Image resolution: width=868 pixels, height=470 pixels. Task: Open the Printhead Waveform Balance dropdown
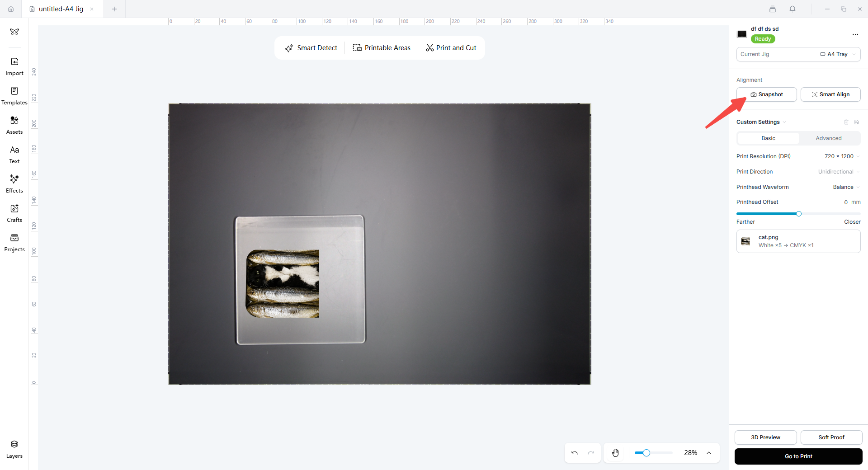(x=846, y=187)
